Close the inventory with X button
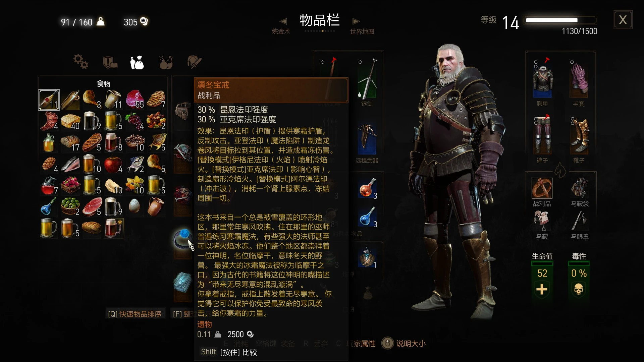This screenshot has height=362, width=644. click(x=623, y=20)
